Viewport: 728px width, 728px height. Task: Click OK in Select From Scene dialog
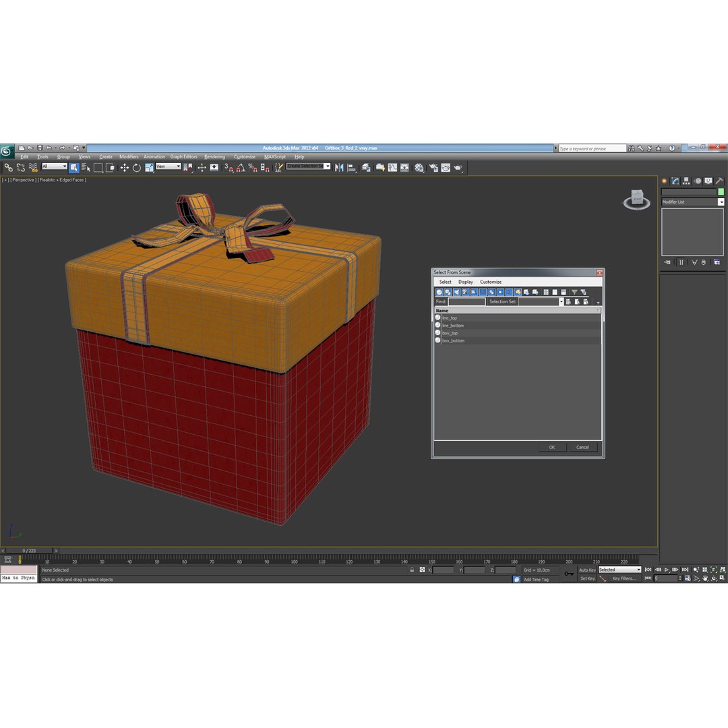click(552, 447)
